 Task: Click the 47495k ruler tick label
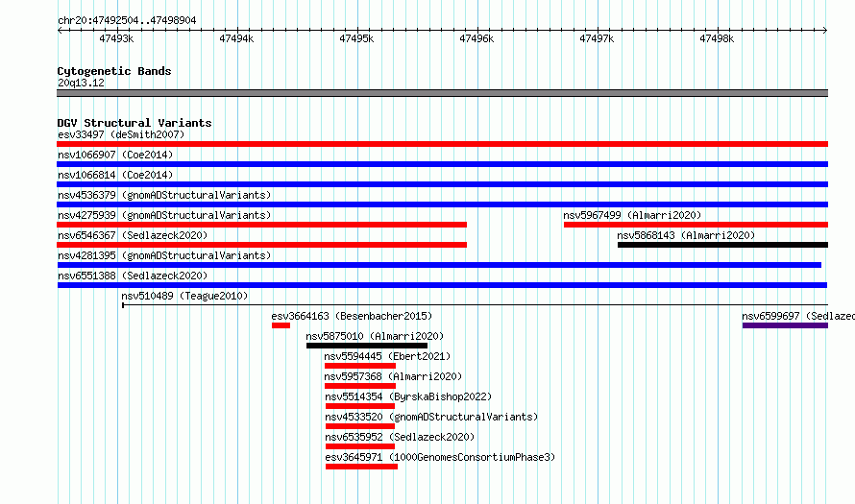tap(356, 38)
